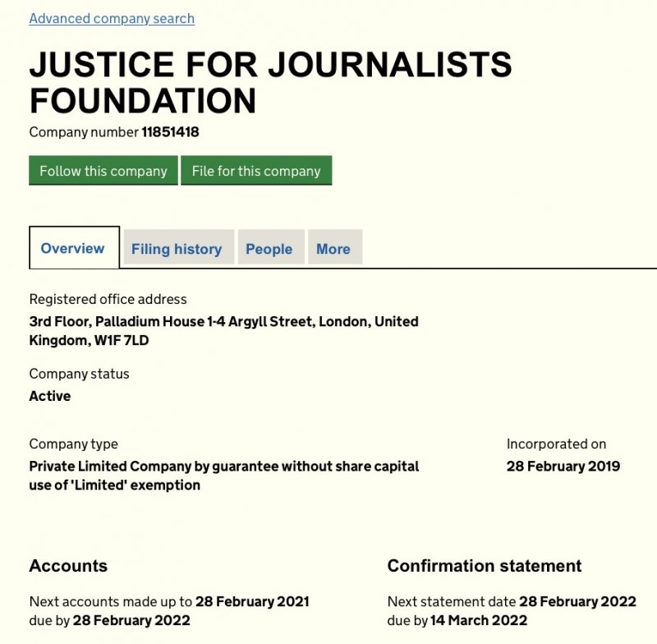Click the Active company status value
The width and height of the screenshot is (657, 644).
pyautogui.click(x=50, y=396)
